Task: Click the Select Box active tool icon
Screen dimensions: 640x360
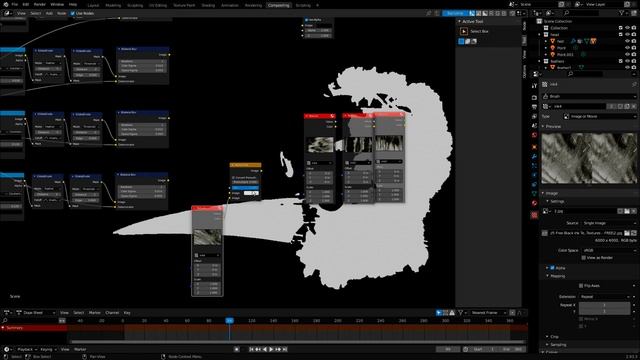Action: click(464, 31)
